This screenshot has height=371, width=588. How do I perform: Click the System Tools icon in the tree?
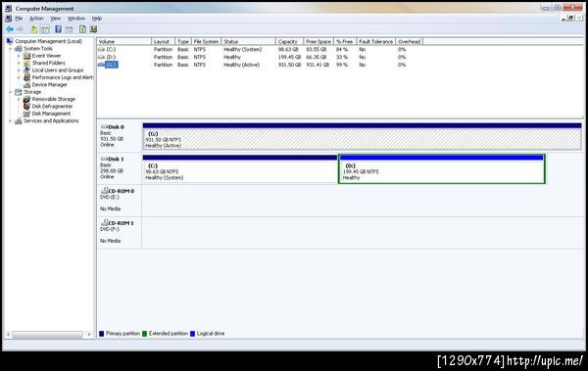[19, 49]
